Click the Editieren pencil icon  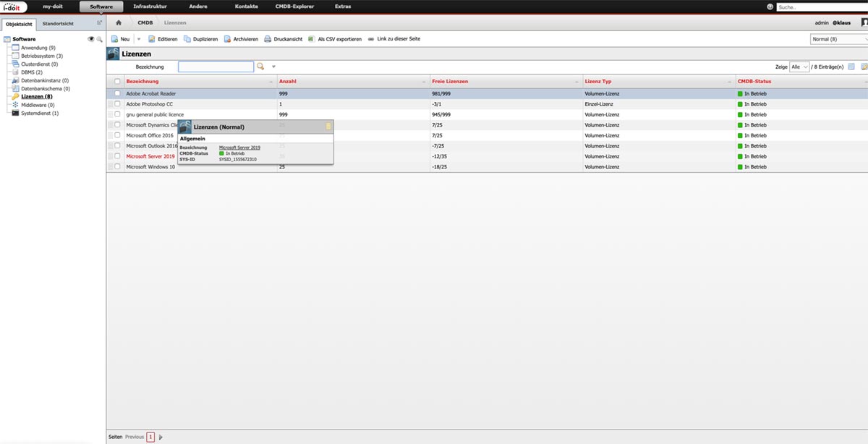[152, 39]
